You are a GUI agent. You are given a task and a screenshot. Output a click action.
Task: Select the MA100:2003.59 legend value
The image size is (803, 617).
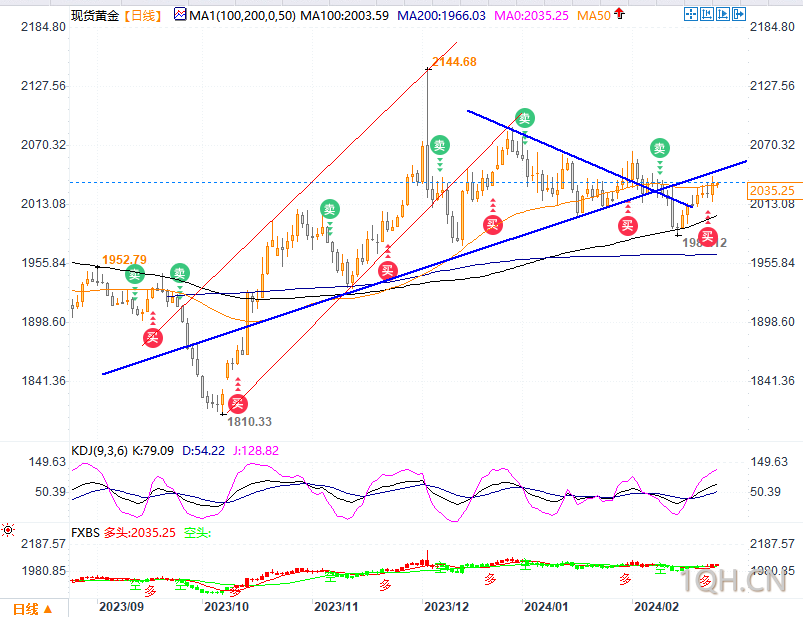pyautogui.click(x=344, y=15)
